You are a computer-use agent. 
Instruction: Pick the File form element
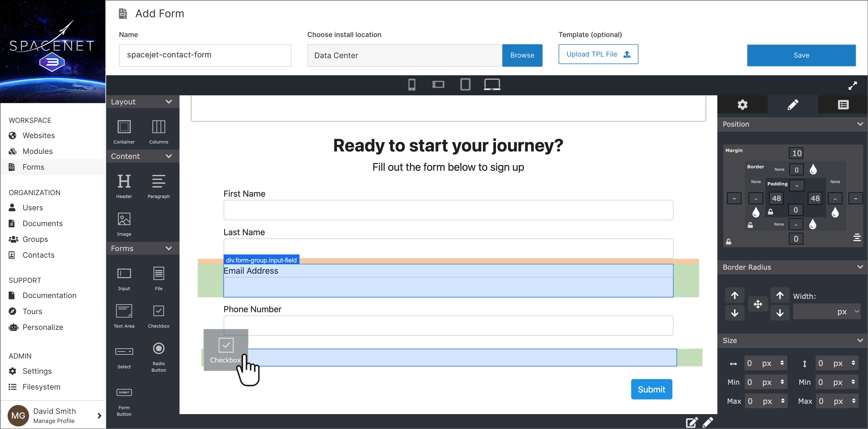158,279
